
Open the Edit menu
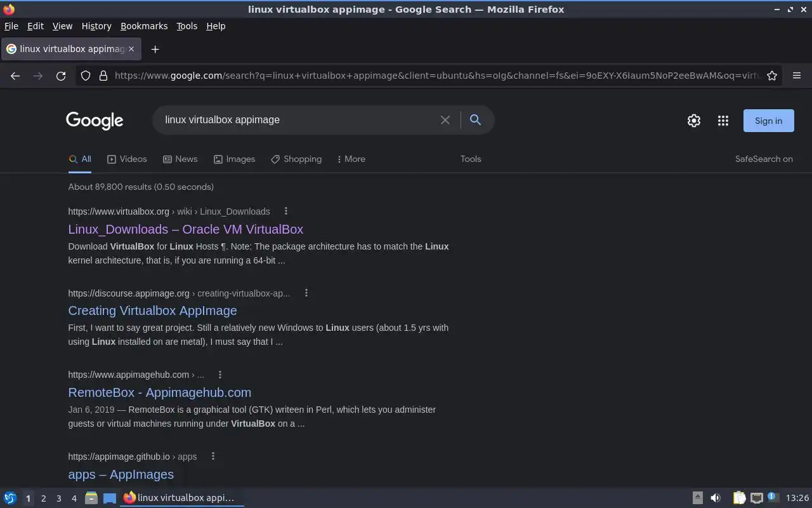[x=36, y=26]
